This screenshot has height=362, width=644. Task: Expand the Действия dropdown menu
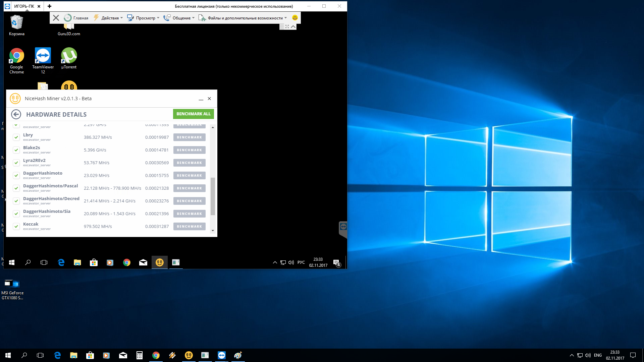tap(110, 18)
